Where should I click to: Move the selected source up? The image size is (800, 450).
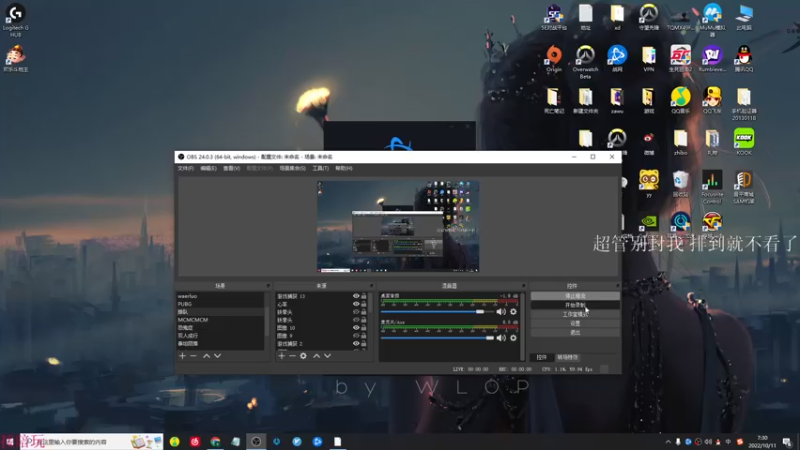tap(316, 356)
